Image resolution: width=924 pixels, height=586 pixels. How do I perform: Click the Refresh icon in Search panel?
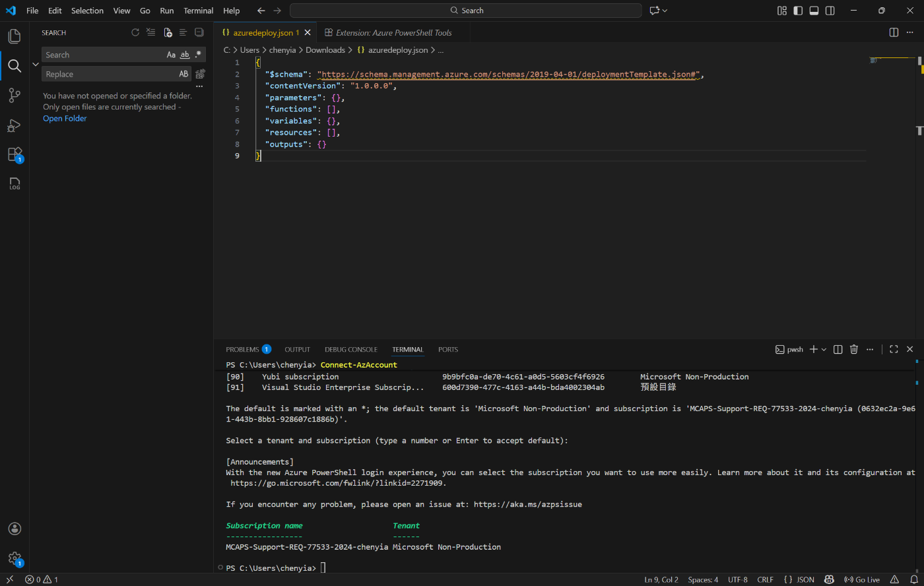click(x=135, y=32)
